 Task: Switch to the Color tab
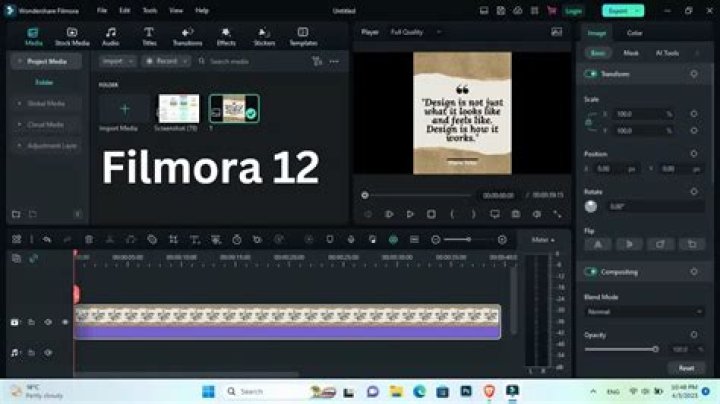coord(634,33)
